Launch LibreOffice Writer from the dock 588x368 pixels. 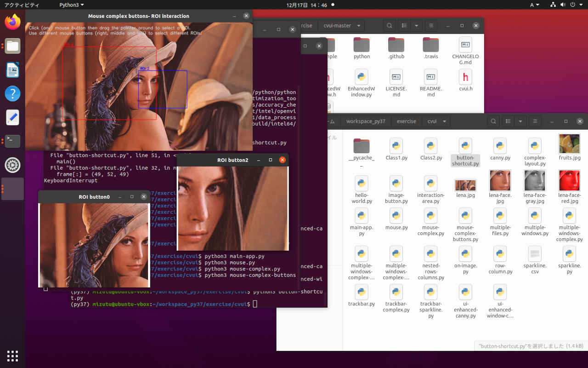(12, 70)
